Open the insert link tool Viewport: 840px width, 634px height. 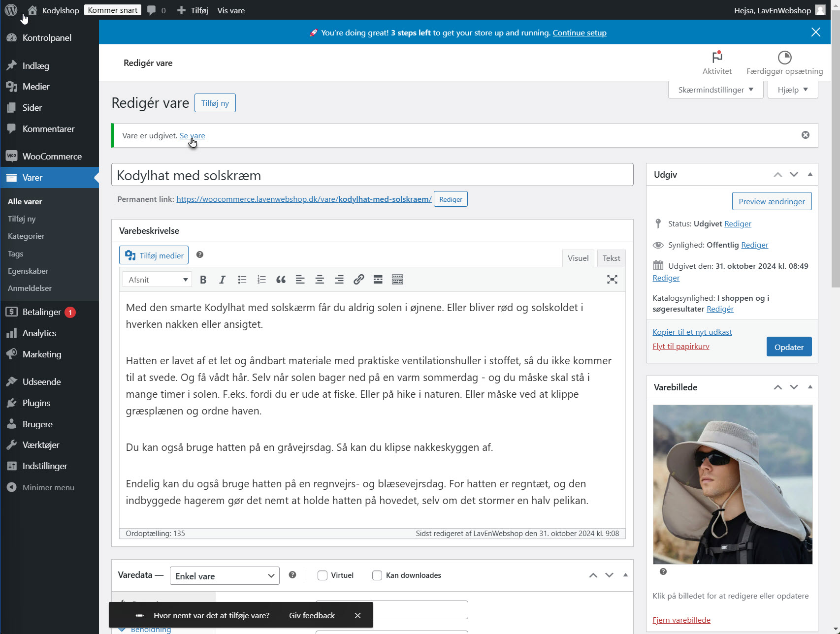click(358, 279)
